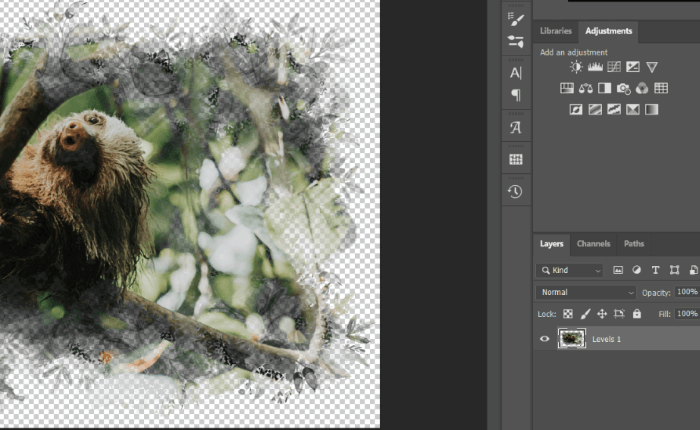Toggle filter for type layers
700x430 pixels.
(656, 270)
